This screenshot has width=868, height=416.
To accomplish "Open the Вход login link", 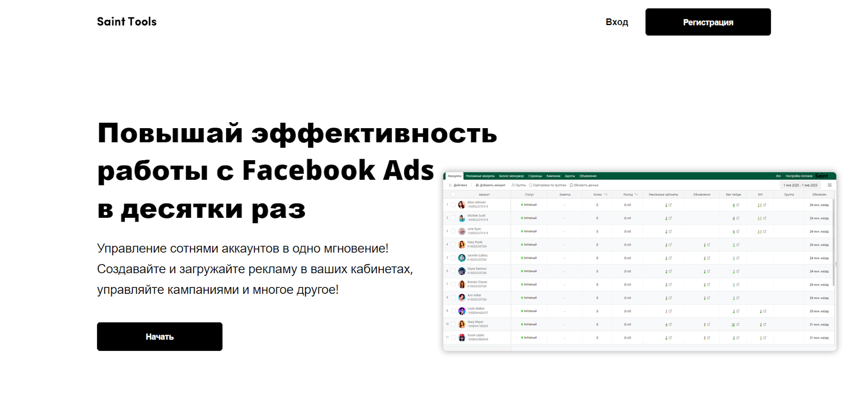I will click(617, 22).
